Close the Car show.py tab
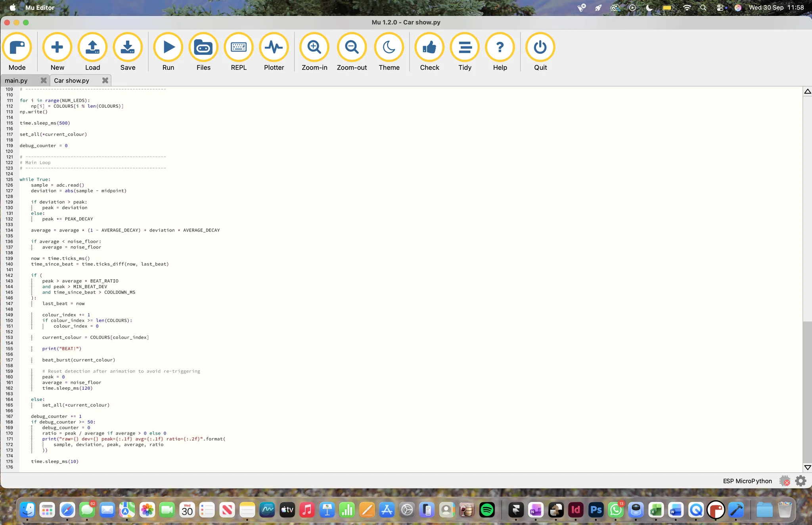The height and width of the screenshot is (525, 812). [105, 80]
